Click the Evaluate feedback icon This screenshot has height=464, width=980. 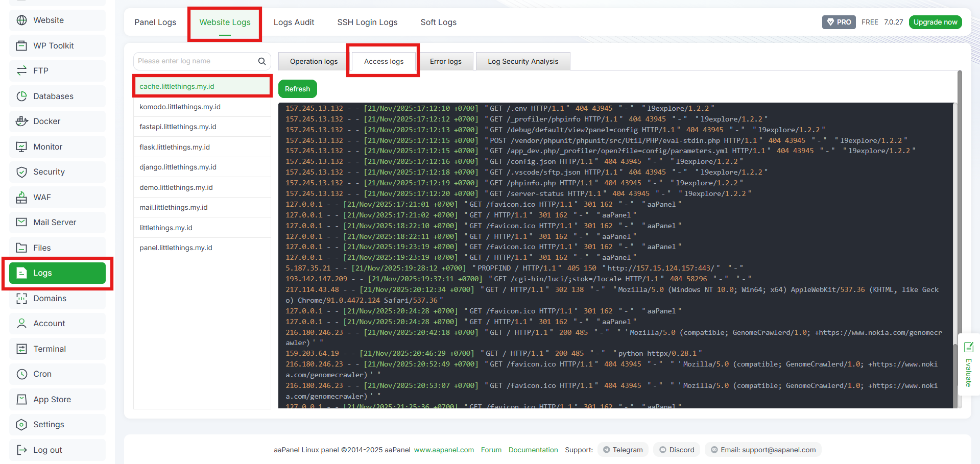(969, 347)
